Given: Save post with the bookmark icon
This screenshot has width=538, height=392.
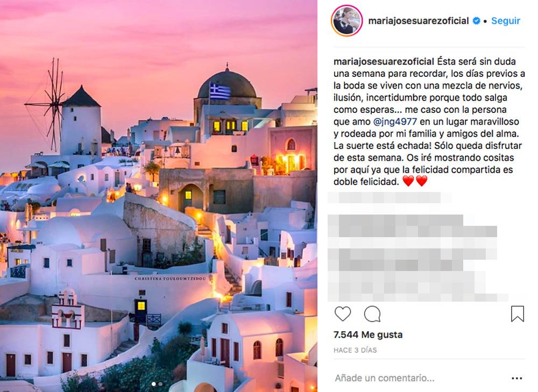Looking at the screenshot, I should [518, 314].
